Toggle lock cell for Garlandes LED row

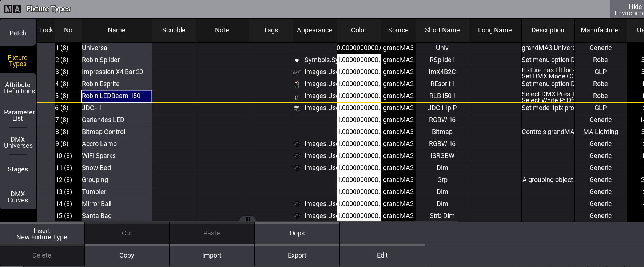coord(46,120)
